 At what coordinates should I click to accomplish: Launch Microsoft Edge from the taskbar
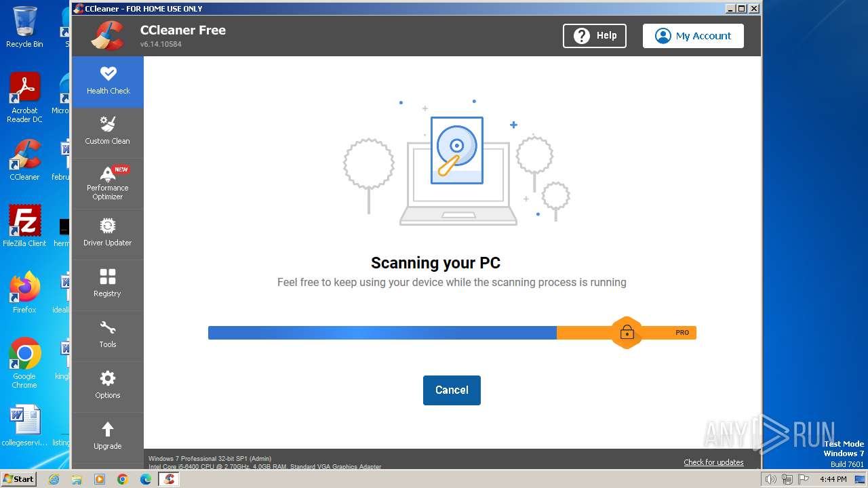point(146,479)
